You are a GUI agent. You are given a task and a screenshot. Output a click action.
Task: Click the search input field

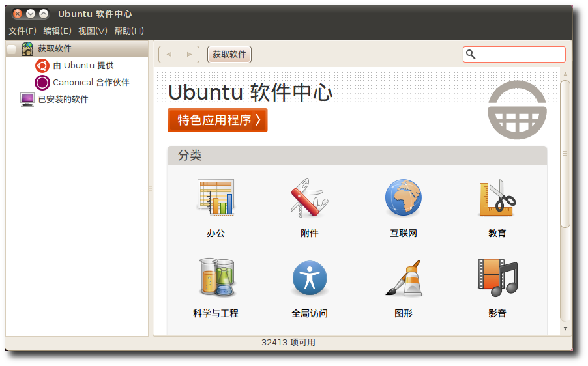514,55
